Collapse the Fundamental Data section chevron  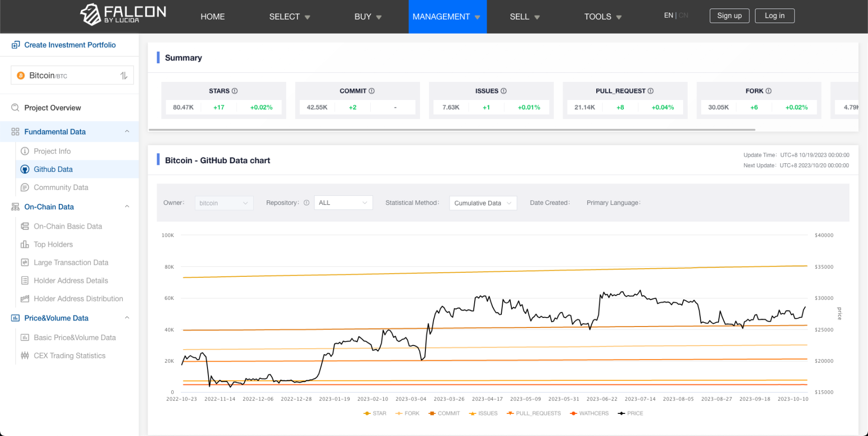[x=127, y=132]
